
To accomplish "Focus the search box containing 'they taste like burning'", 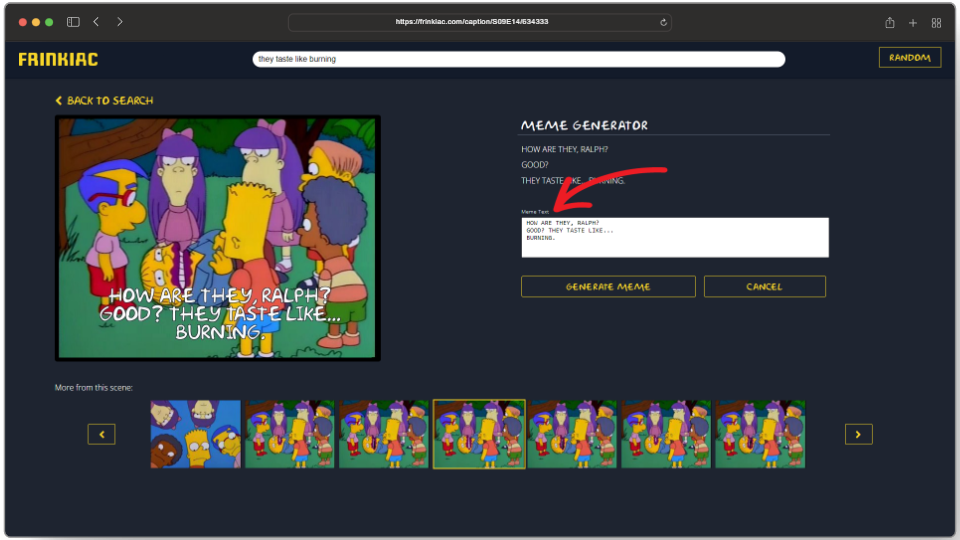I will pos(519,59).
